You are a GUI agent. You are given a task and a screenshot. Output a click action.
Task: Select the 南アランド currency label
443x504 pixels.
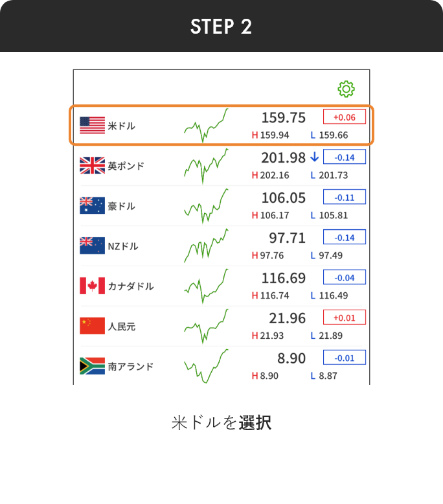pyautogui.click(x=131, y=367)
